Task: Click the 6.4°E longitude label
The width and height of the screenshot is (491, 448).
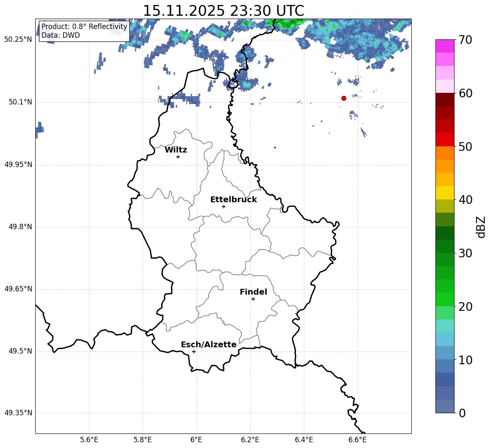Action: tap(304, 440)
